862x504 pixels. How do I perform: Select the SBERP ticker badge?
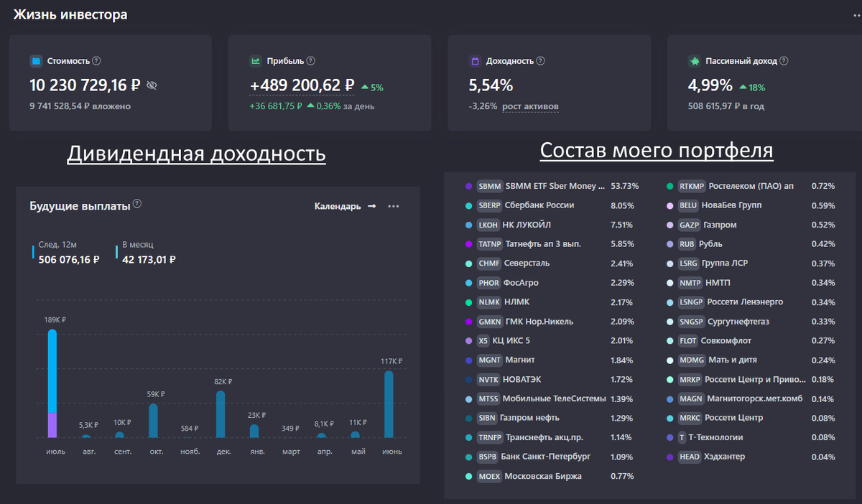[489, 205]
